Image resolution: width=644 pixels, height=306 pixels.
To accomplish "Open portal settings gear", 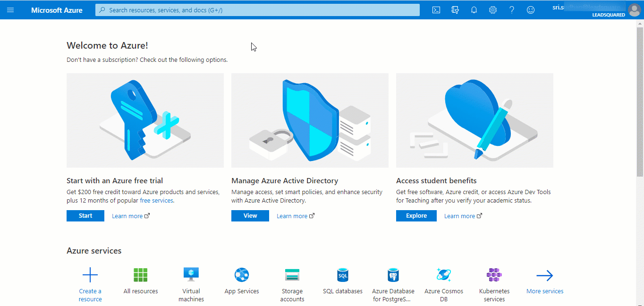I will (x=493, y=10).
